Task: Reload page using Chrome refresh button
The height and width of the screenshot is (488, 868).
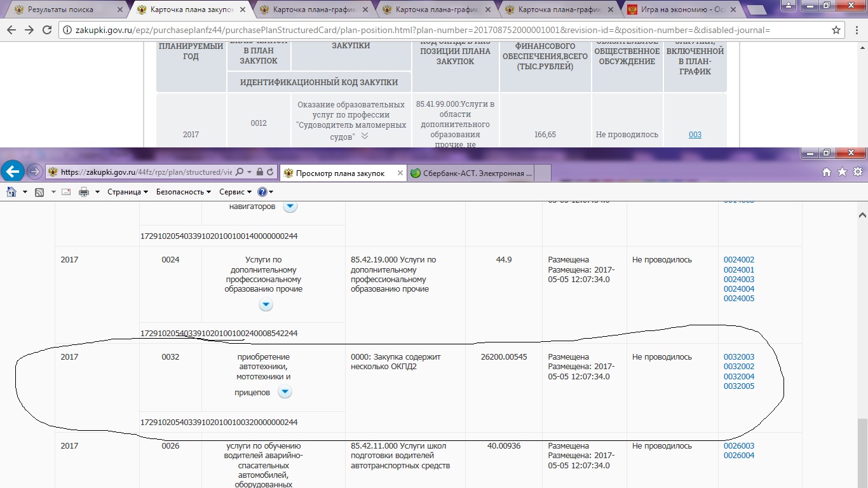Action: point(47,30)
